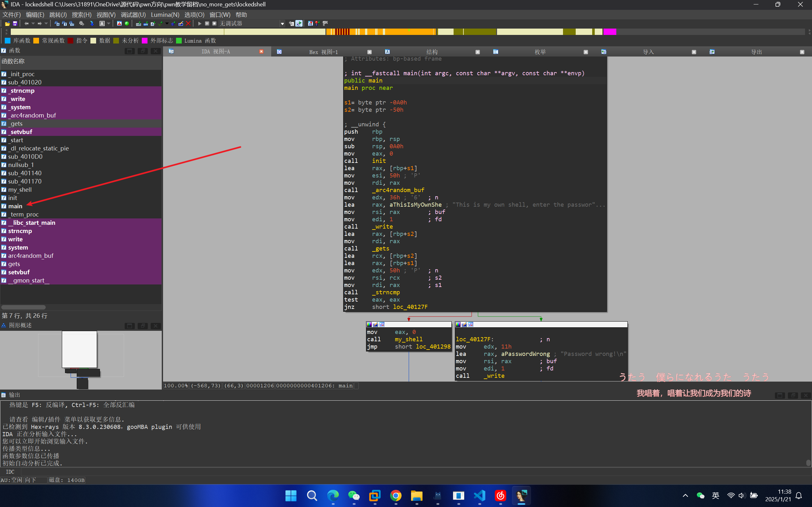The image size is (812, 507).
Task: Click the blue star plus icon
Action: pos(173,23)
